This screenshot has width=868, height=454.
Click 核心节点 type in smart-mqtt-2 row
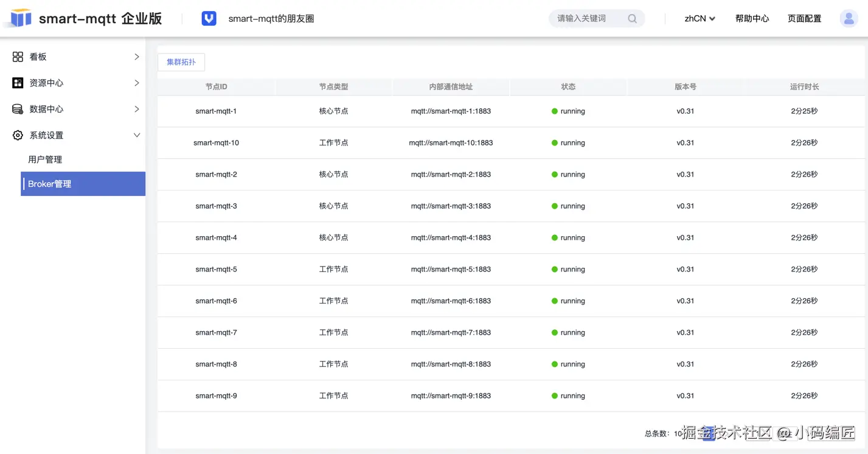333,175
